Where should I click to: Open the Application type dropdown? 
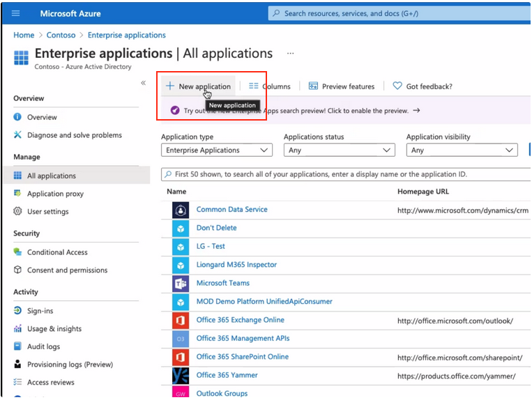coord(217,150)
